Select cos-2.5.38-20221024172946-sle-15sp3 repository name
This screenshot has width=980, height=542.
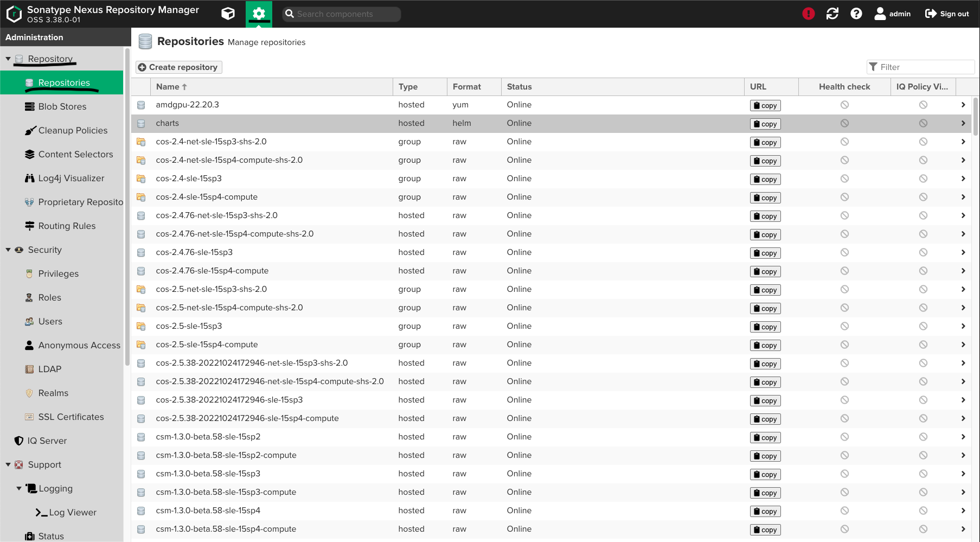click(x=229, y=400)
